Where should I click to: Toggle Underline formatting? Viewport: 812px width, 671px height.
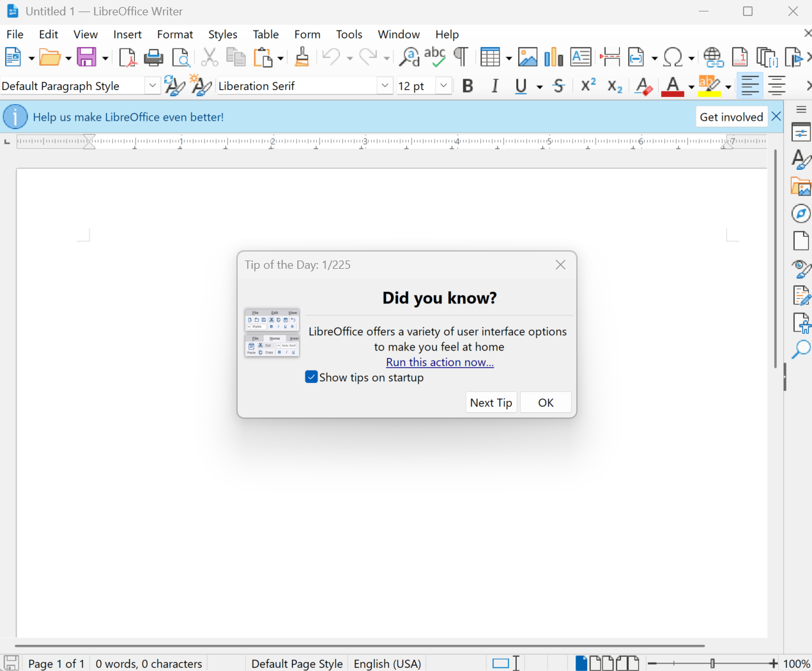click(521, 86)
